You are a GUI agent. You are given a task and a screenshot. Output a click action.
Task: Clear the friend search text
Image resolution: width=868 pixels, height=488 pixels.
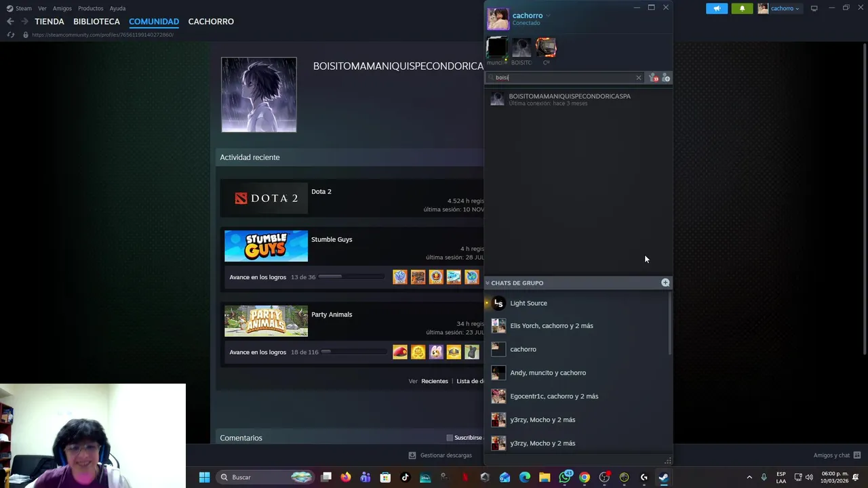638,78
